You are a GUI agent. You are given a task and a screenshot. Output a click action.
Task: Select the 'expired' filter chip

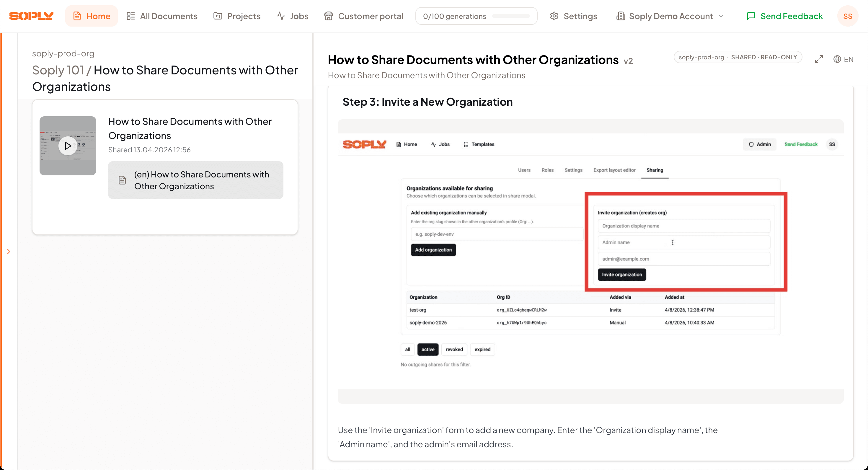[x=482, y=349]
